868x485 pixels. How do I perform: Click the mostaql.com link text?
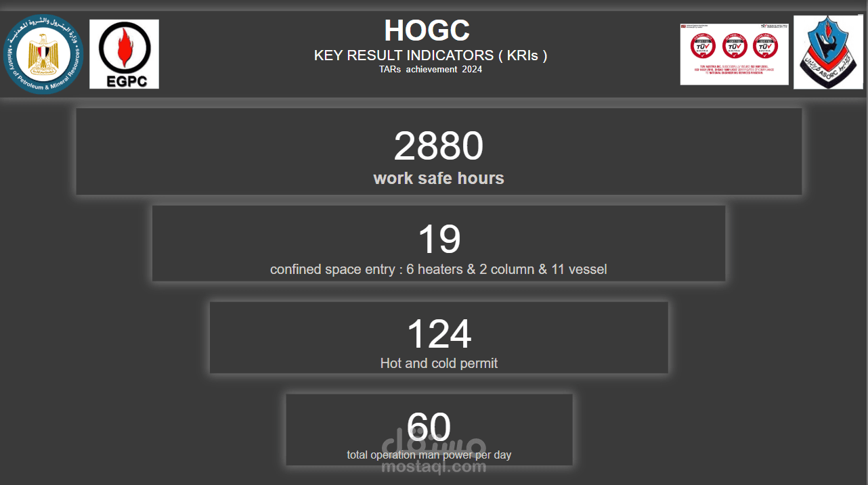tap(433, 467)
